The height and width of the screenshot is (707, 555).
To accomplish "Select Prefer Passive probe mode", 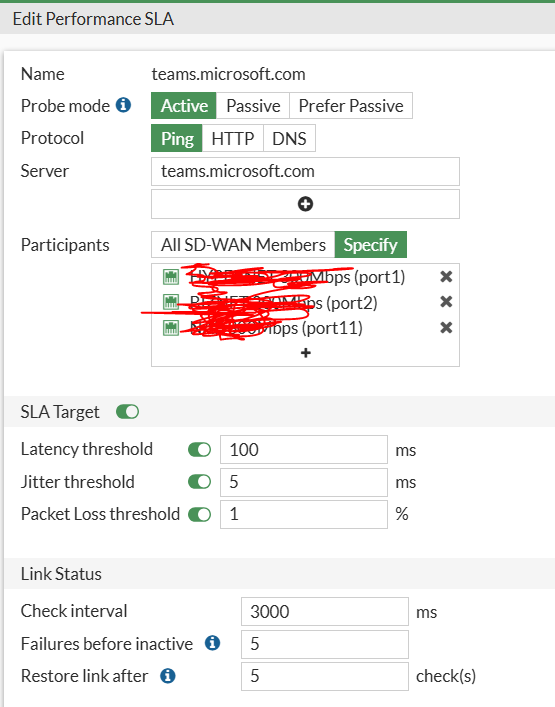I will (x=351, y=106).
